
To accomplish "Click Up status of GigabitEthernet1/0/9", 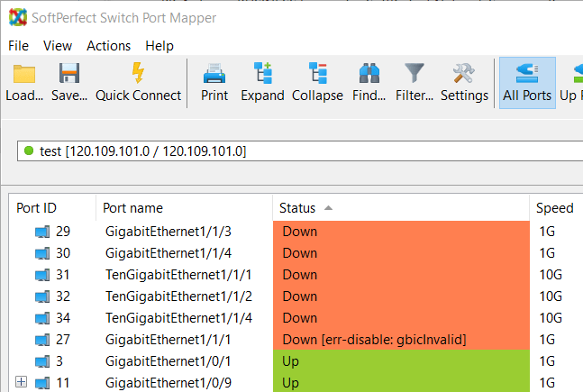I will [x=401, y=382].
